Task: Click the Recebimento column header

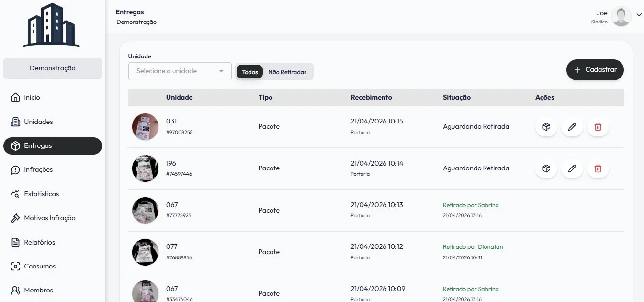Action: click(x=371, y=97)
